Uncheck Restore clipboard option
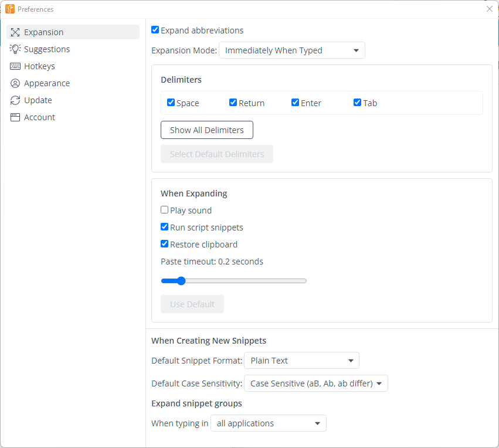Image resolution: width=499 pixels, height=448 pixels. [165, 244]
